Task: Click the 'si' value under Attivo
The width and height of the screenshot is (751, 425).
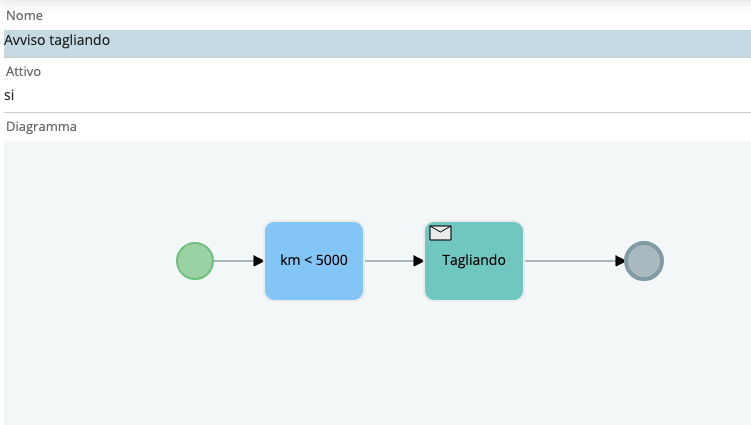Action: (9, 95)
